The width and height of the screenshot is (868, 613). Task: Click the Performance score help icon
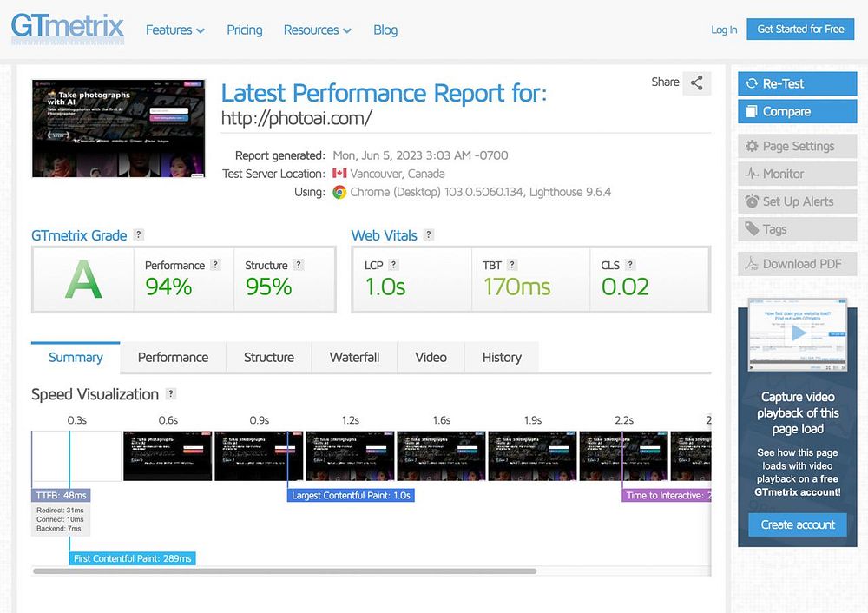tap(215, 265)
